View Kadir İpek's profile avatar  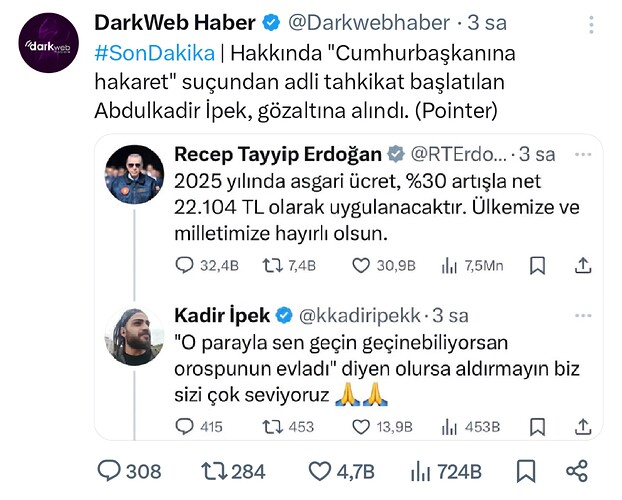(x=134, y=336)
